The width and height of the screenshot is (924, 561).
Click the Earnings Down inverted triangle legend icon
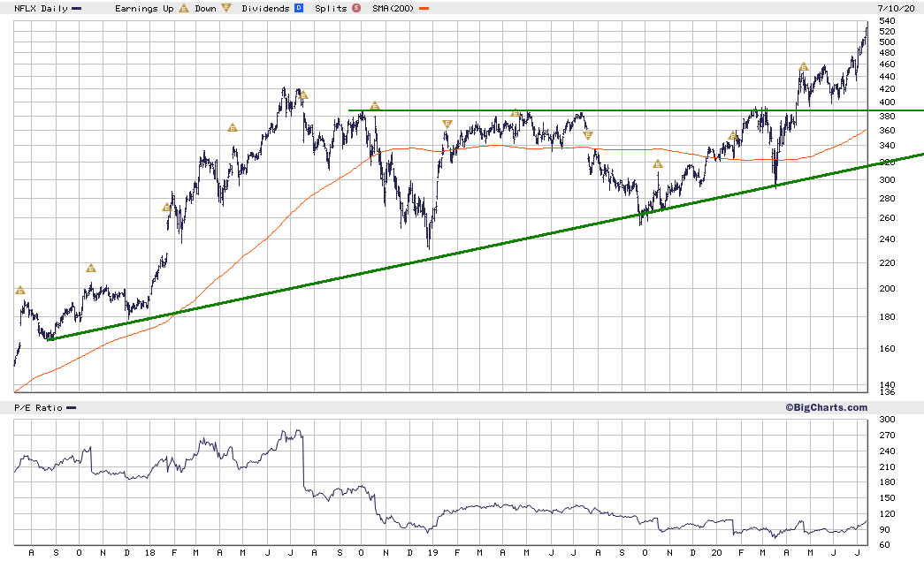point(226,8)
